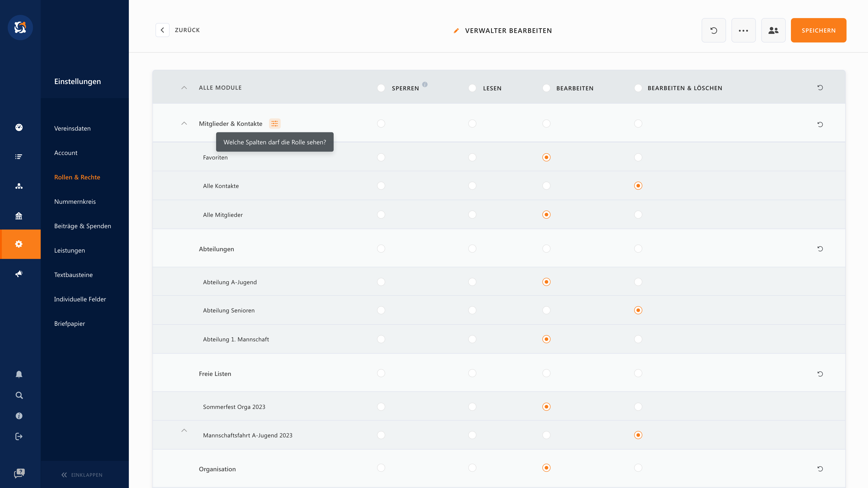
Task: Open Vereinsdaten in the settings menu
Action: pos(72,128)
